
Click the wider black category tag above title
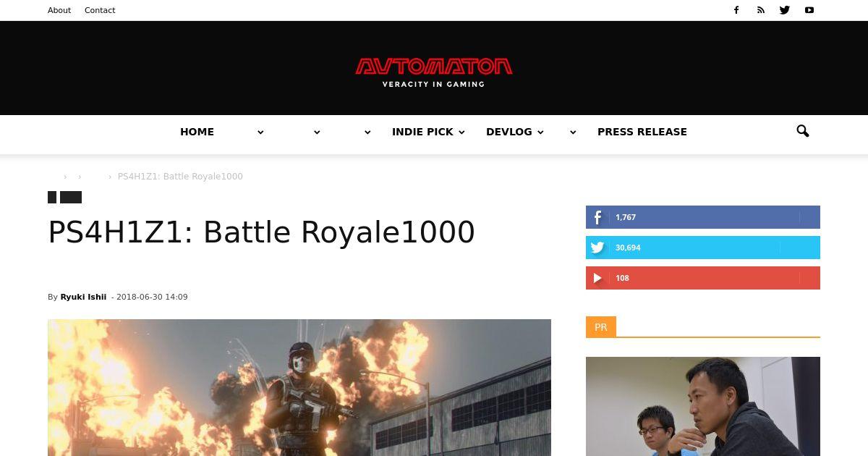(71, 197)
